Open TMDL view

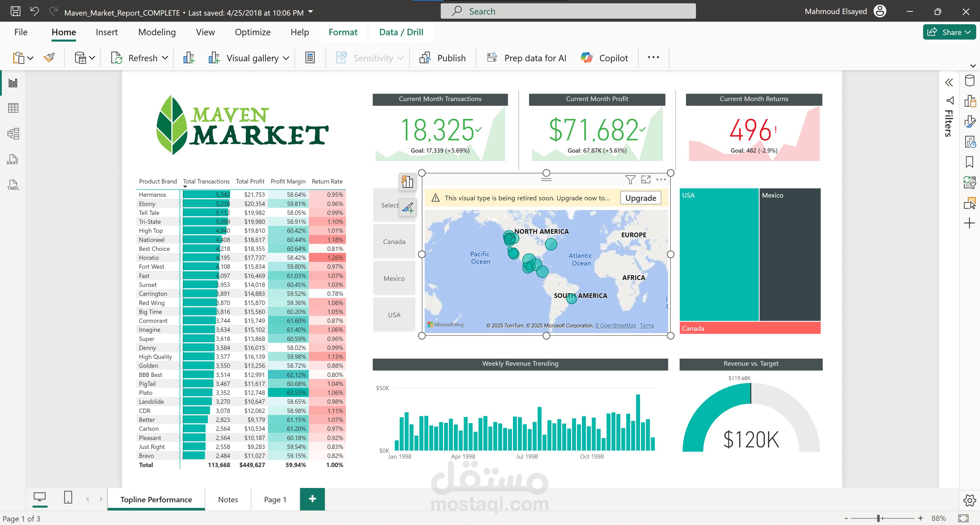[x=13, y=185]
